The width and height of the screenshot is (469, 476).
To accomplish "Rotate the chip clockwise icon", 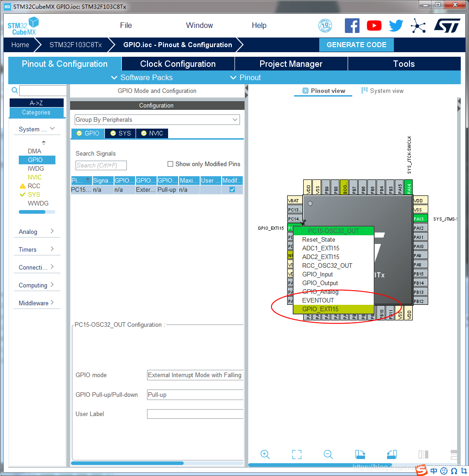I will pyautogui.click(x=360, y=454).
